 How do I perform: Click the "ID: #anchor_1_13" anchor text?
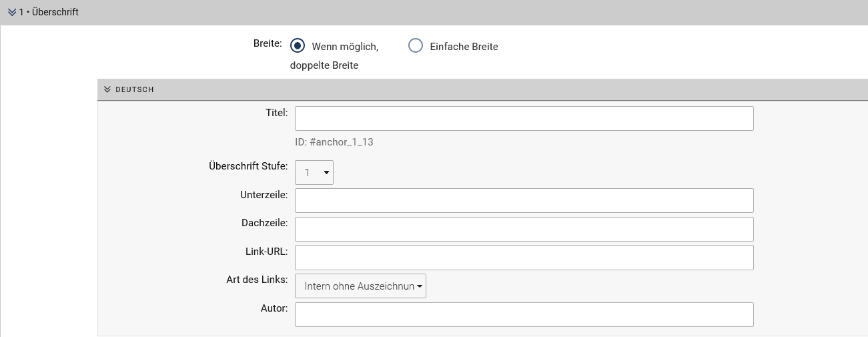tap(334, 142)
